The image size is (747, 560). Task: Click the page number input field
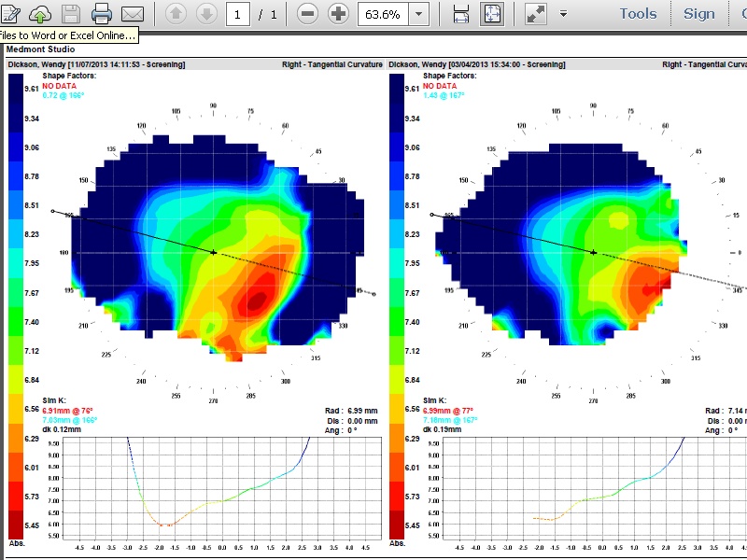(238, 14)
